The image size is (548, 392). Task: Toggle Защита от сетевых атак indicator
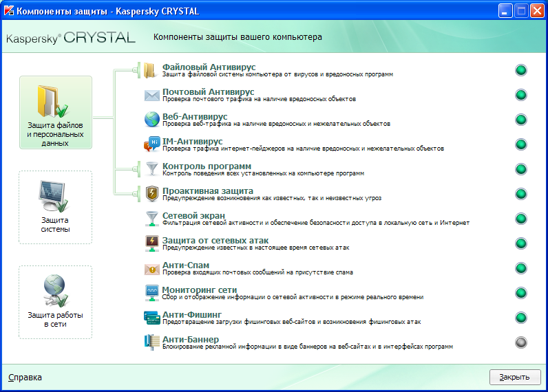point(520,243)
